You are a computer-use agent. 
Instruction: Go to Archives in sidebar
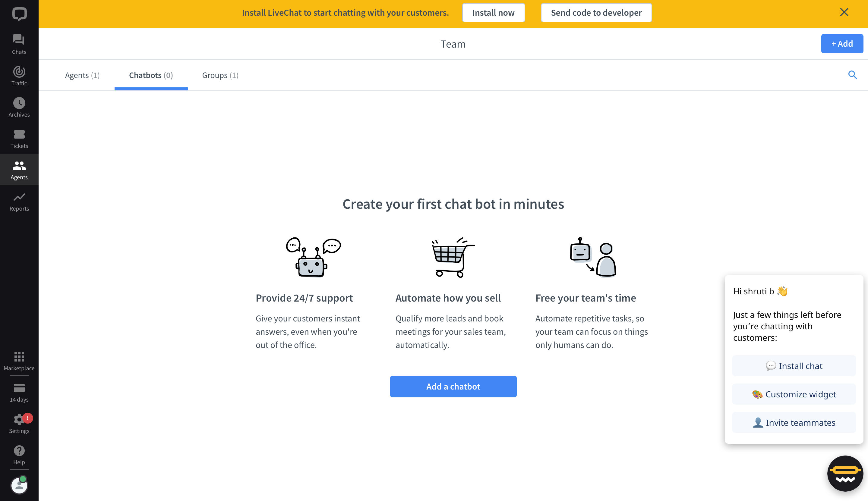click(19, 107)
